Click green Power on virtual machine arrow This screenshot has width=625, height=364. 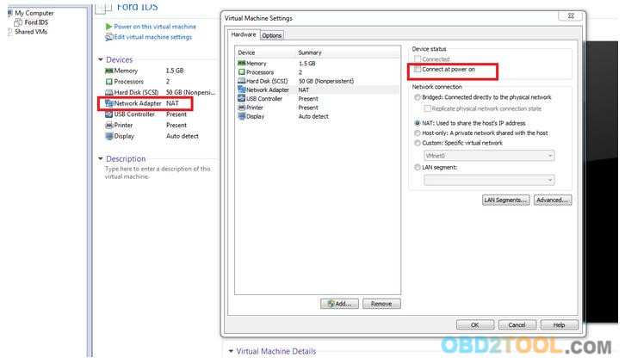(x=108, y=27)
